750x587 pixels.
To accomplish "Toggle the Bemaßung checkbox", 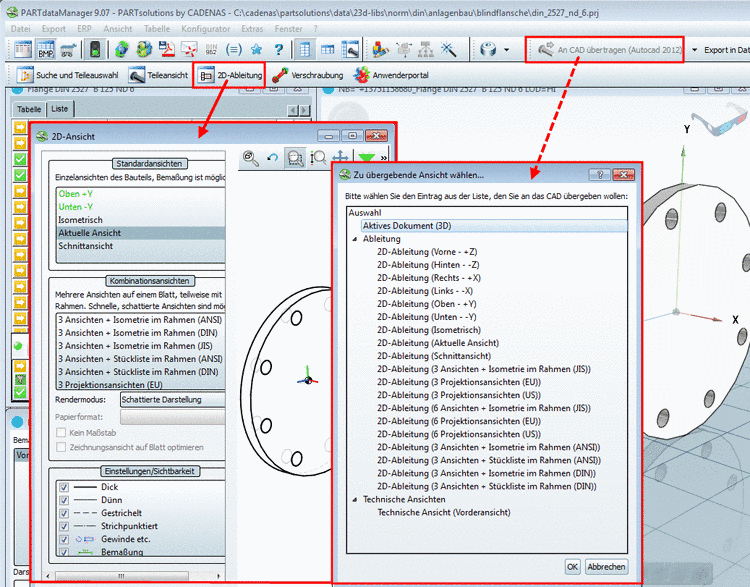I will coord(64,552).
